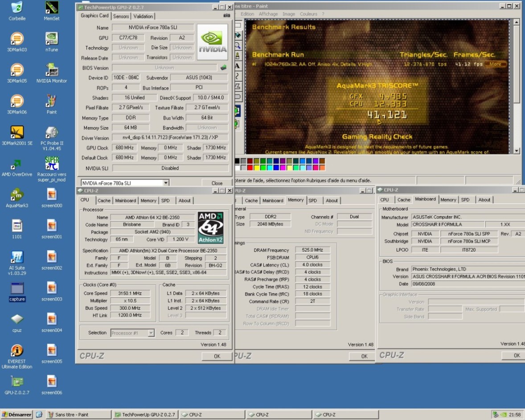Click OK in the CPU-Z processor window
The image size is (525, 420).
(217, 356)
